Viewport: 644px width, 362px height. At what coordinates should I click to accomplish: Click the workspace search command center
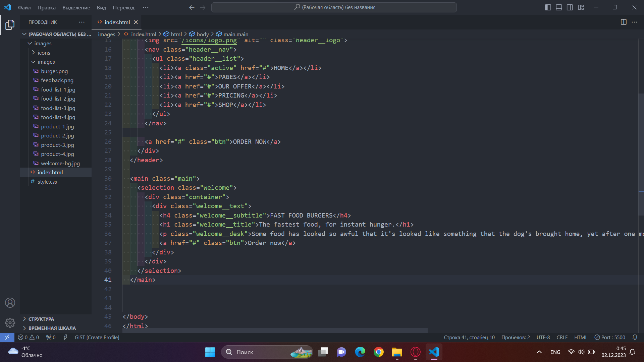tap(334, 7)
